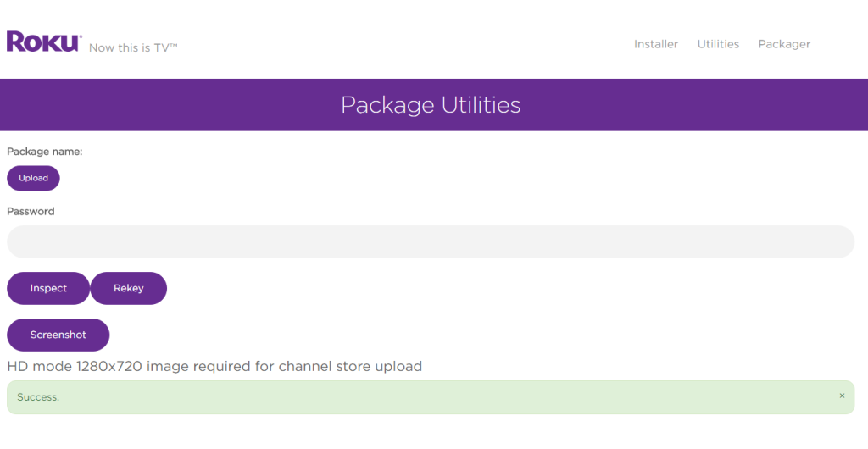The width and height of the screenshot is (868, 449).
Task: Click the Upload package button
Action: click(33, 178)
